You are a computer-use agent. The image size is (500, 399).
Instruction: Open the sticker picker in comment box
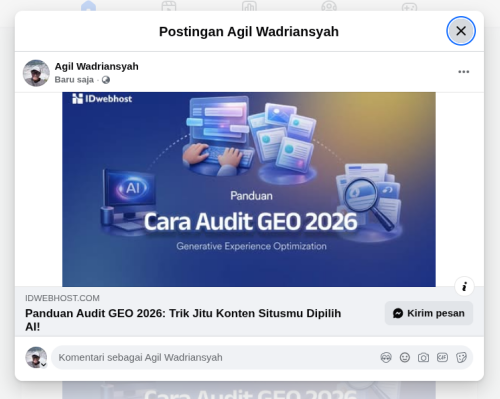(x=461, y=358)
